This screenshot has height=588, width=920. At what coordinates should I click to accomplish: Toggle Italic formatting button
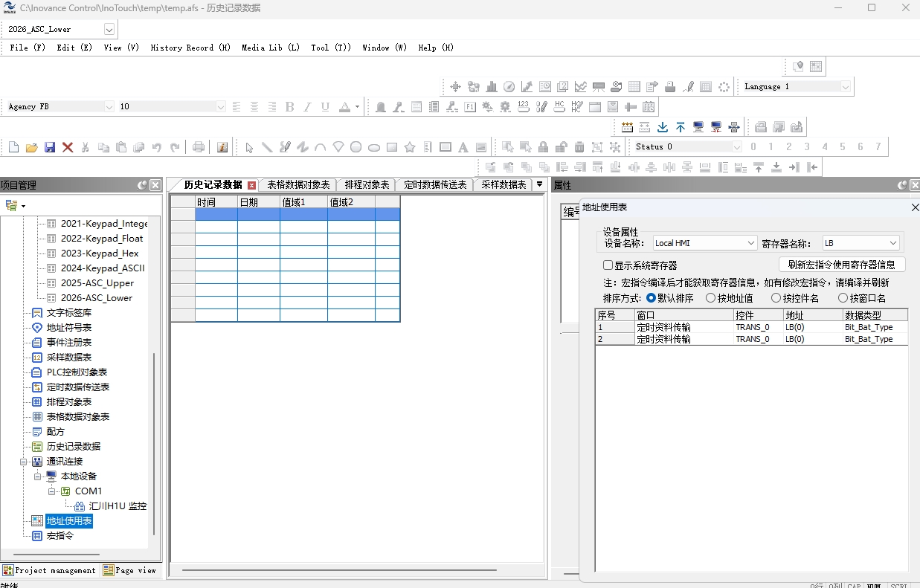pyautogui.click(x=307, y=107)
